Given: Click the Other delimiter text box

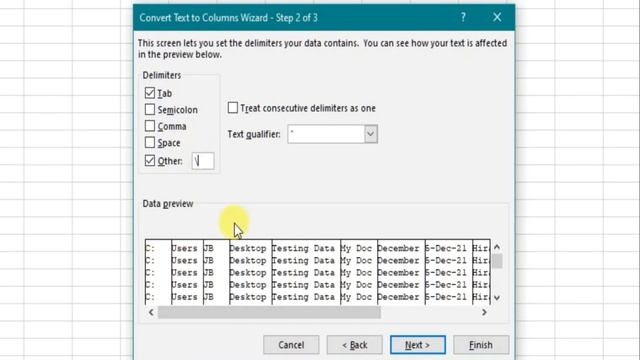Looking at the screenshot, I should [203, 161].
